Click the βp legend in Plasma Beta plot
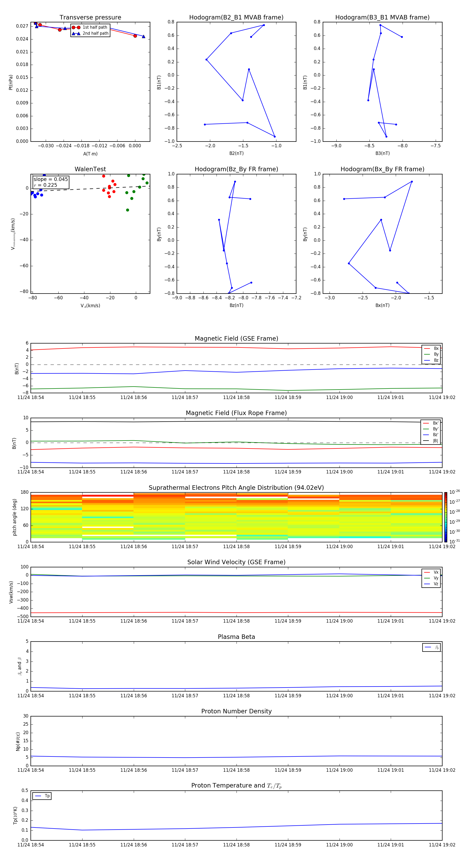This screenshot has width=473, height=868. 431,647
